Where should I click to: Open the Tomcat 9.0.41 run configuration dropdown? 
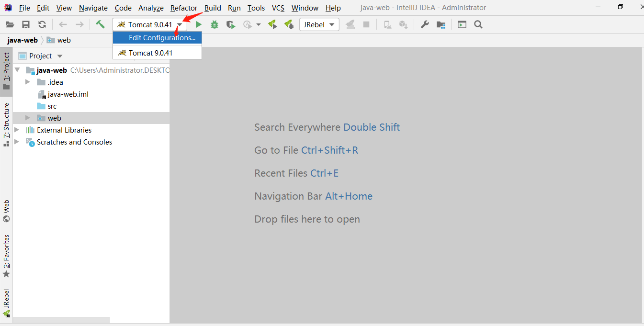pos(149,24)
